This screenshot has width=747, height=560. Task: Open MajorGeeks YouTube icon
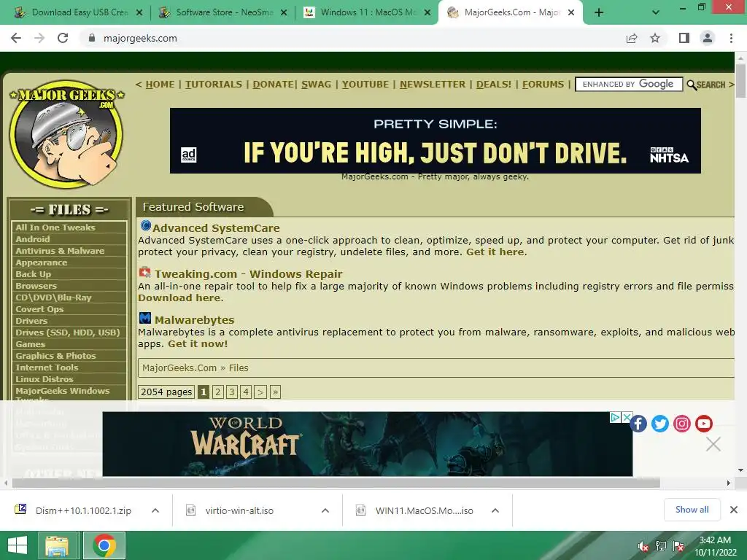point(704,424)
